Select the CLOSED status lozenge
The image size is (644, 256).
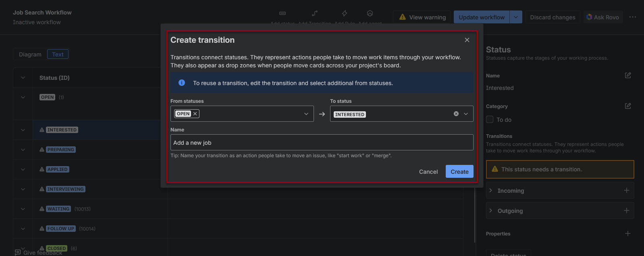click(x=56, y=248)
